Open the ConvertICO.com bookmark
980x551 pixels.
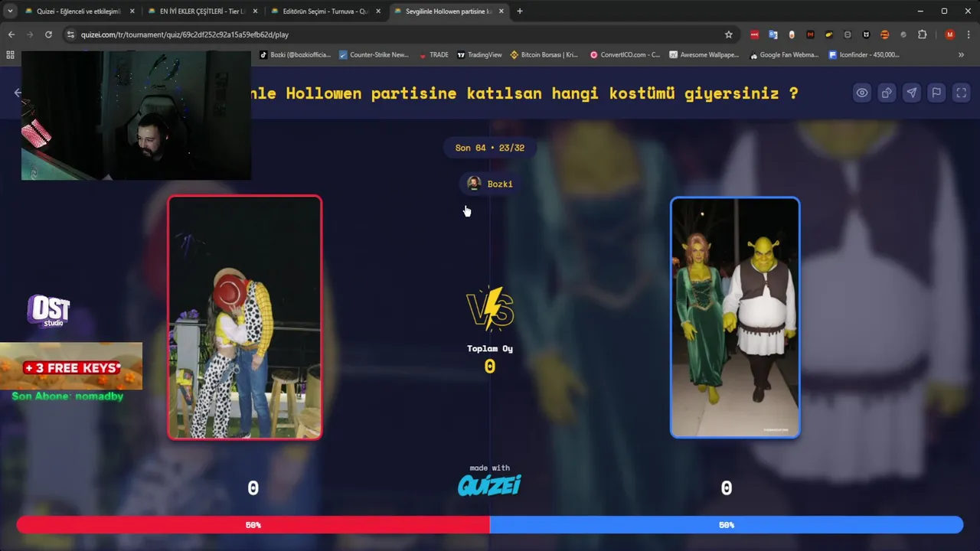(625, 55)
